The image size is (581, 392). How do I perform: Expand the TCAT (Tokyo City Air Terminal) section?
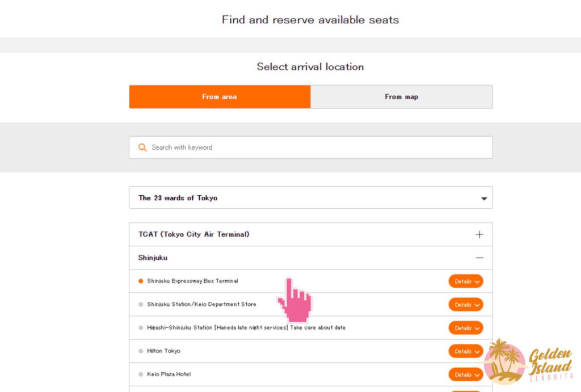[x=194, y=234]
